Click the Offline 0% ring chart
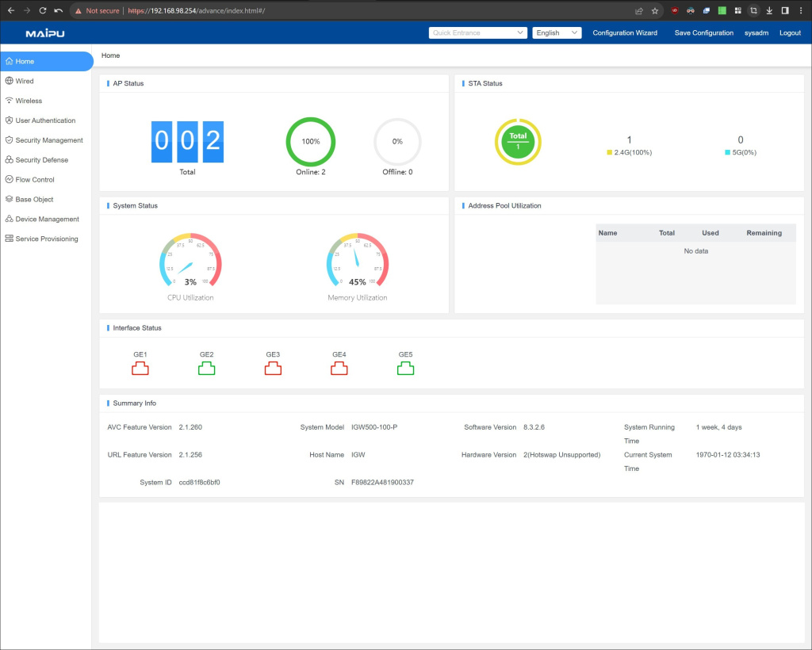 point(397,141)
